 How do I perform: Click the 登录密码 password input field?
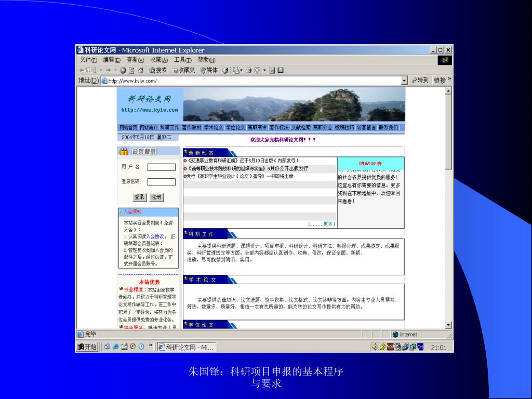click(x=161, y=182)
